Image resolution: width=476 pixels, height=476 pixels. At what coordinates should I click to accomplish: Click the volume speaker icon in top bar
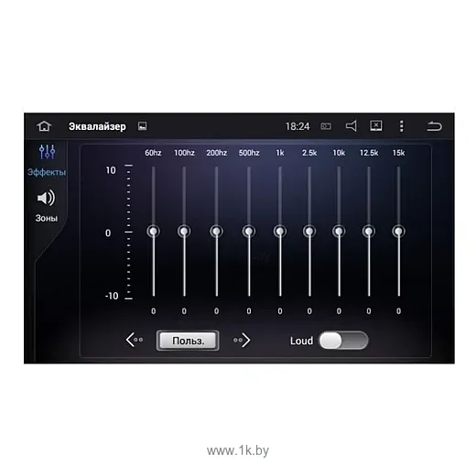[x=352, y=125]
